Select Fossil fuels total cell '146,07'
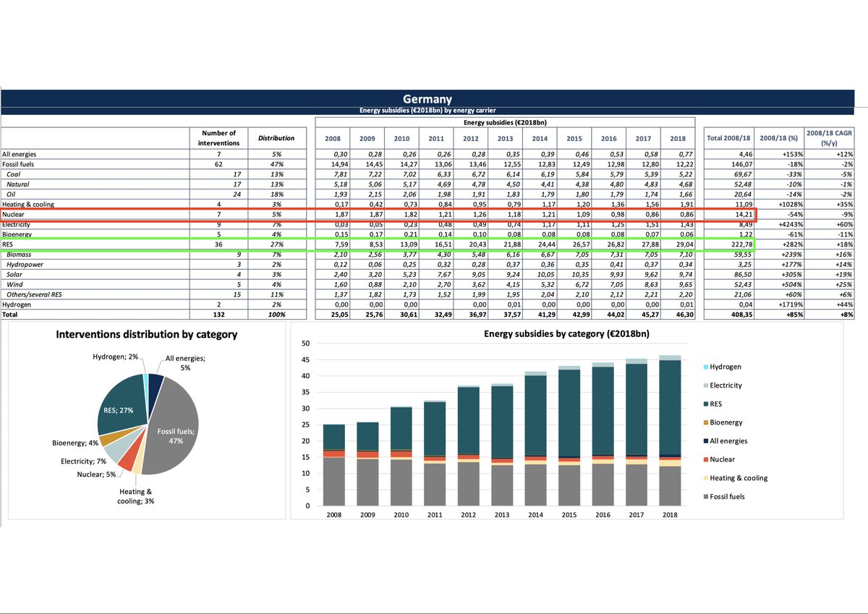This screenshot has height=614, width=868. click(x=730, y=164)
